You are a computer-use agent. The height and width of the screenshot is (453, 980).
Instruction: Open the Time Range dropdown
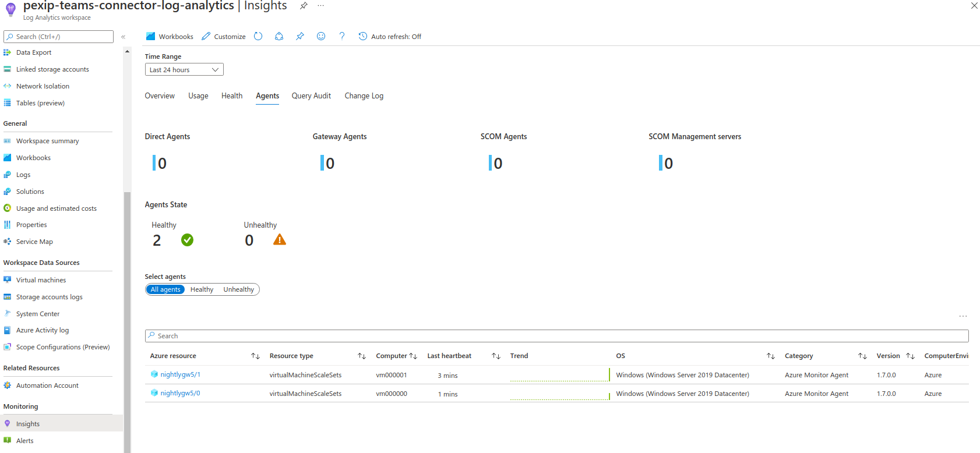tap(184, 70)
